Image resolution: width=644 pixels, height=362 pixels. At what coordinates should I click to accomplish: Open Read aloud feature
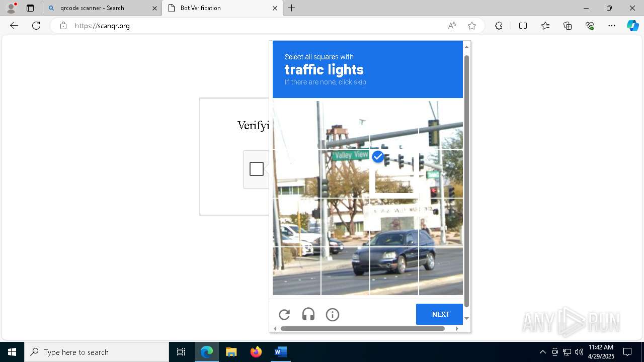(452, 26)
